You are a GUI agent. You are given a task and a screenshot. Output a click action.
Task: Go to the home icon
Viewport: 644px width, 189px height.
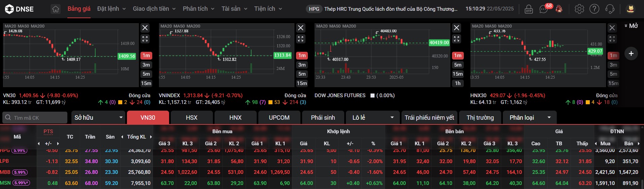tap(56, 9)
